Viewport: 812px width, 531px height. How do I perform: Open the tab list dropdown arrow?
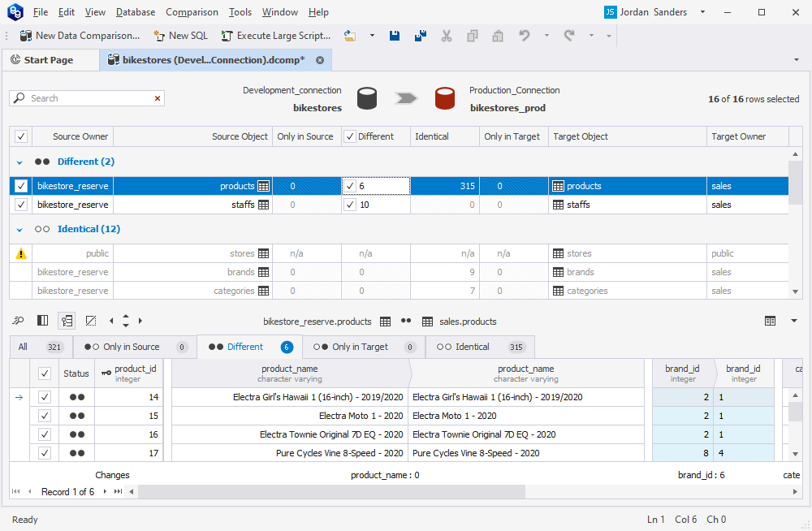pos(797,60)
